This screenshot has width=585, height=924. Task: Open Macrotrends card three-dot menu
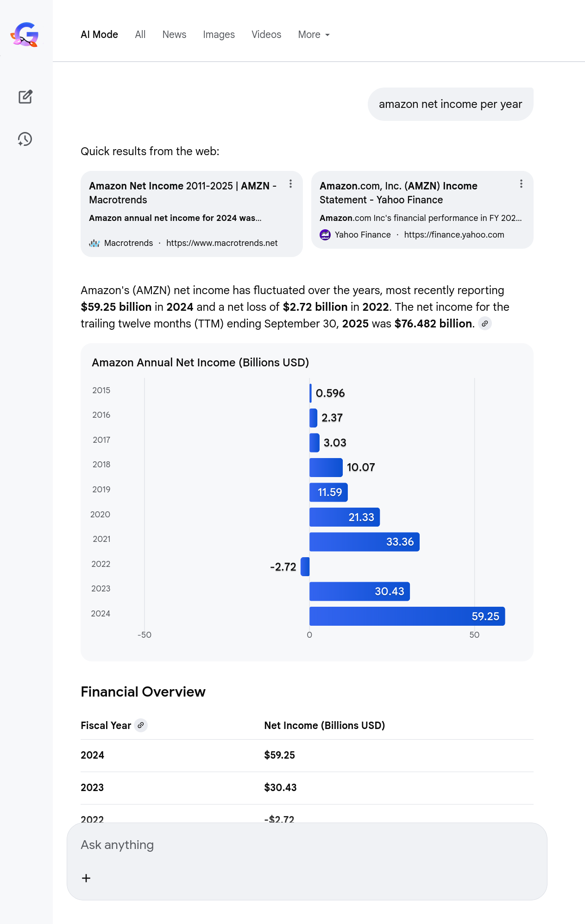click(290, 184)
